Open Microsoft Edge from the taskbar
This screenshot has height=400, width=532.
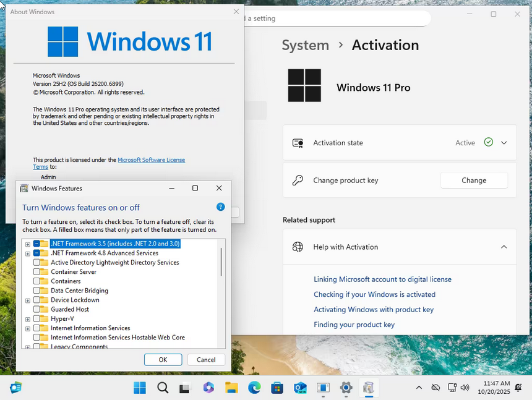(x=254, y=388)
